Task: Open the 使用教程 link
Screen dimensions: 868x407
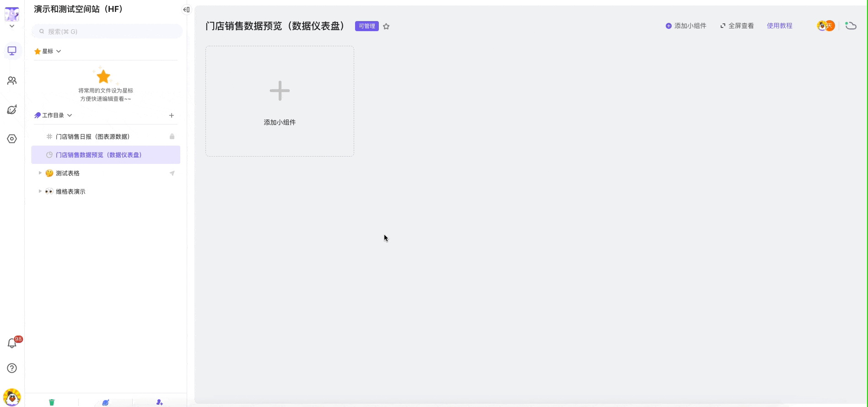Action: pos(780,26)
